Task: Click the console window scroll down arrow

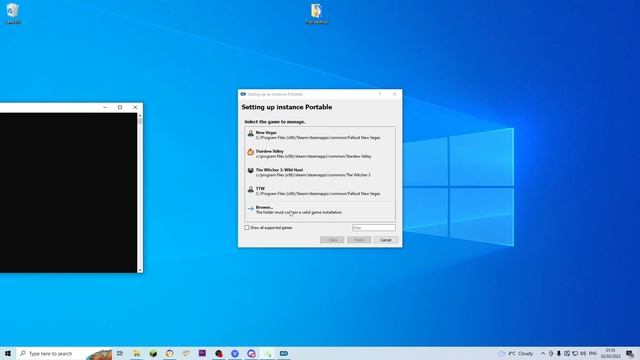Action: (x=140, y=270)
